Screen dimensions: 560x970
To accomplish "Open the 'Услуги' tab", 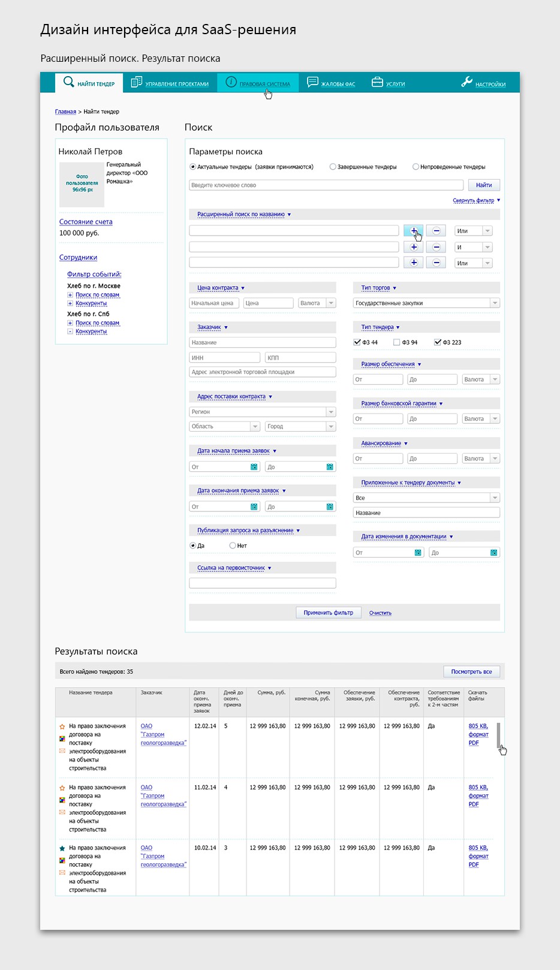I will pyautogui.click(x=388, y=83).
